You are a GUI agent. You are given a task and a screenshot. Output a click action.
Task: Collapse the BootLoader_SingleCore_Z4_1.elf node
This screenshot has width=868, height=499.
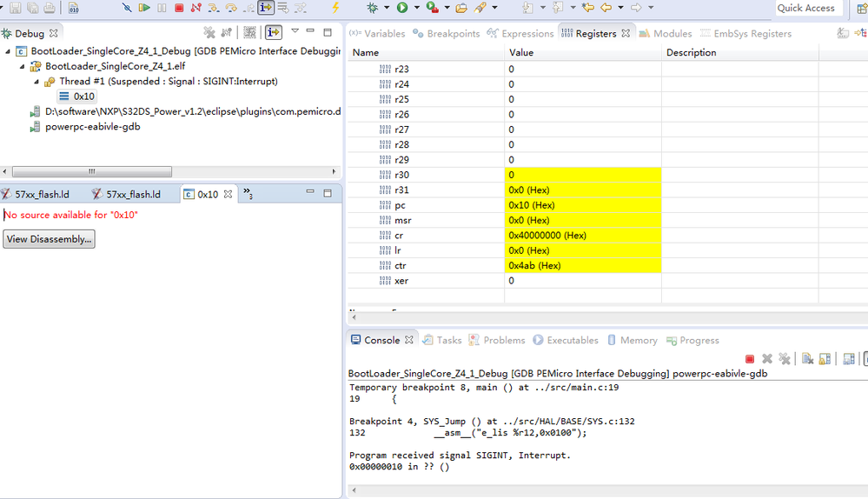tap(22, 66)
